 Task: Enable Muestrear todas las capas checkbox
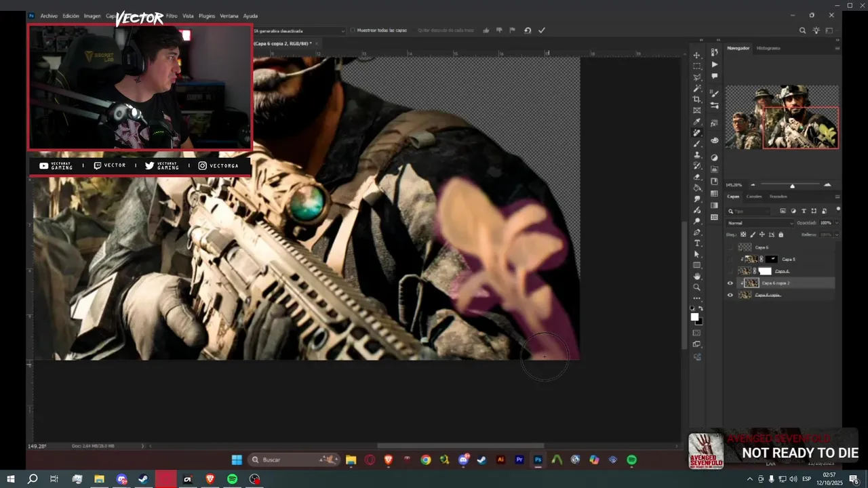pos(353,30)
